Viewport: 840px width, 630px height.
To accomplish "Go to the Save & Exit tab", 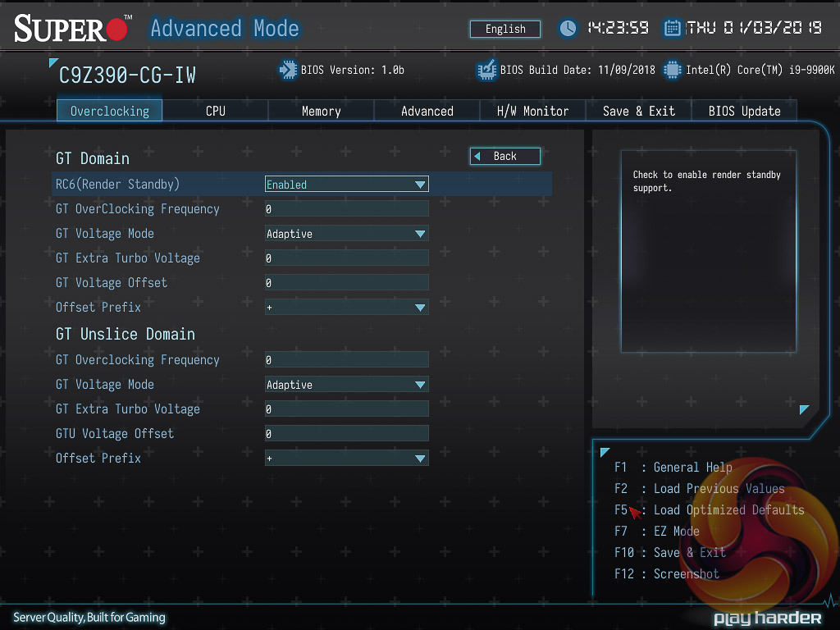I will [638, 111].
